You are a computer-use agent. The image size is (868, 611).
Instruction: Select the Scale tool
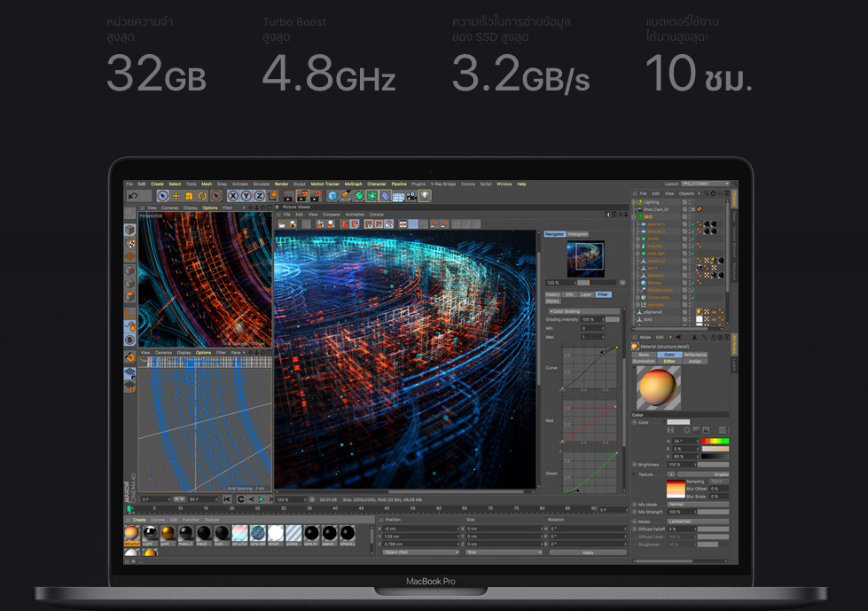click(x=190, y=196)
